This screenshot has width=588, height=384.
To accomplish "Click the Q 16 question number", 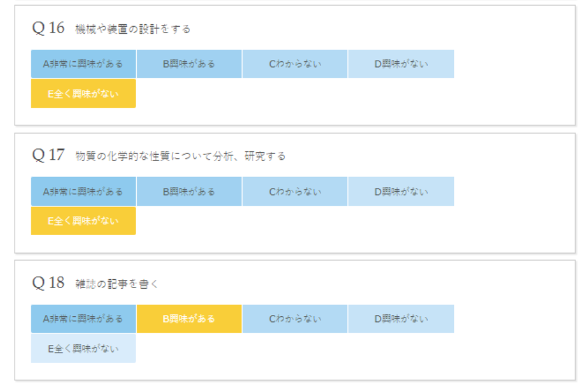I will (49, 28).
